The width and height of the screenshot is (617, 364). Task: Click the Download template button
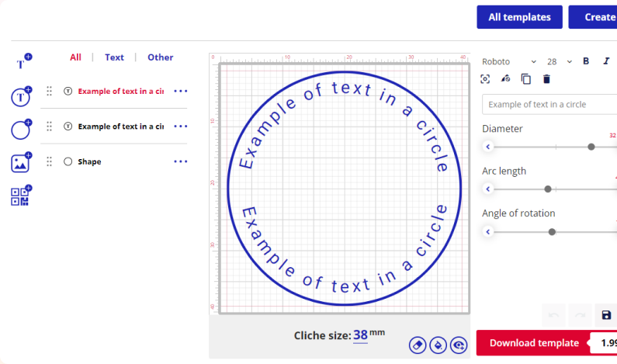click(534, 343)
